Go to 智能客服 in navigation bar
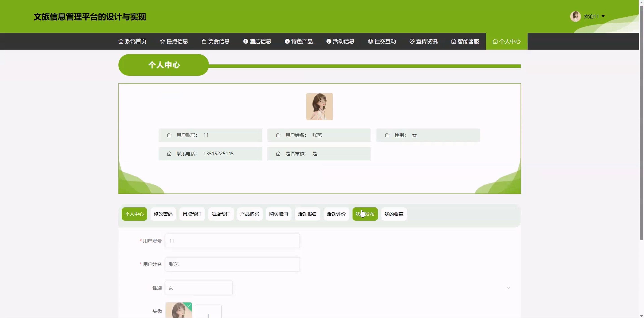The width and height of the screenshot is (644, 318). pos(465,41)
